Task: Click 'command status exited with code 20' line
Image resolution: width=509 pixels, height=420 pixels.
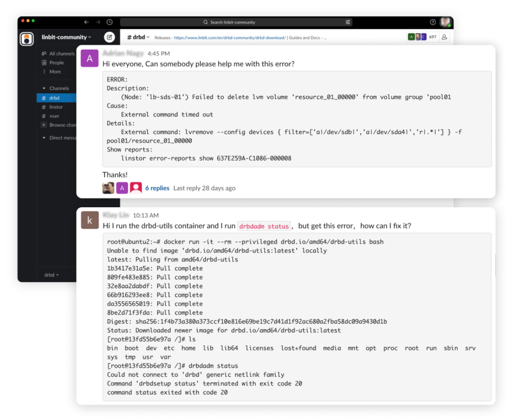Action: tap(168, 392)
